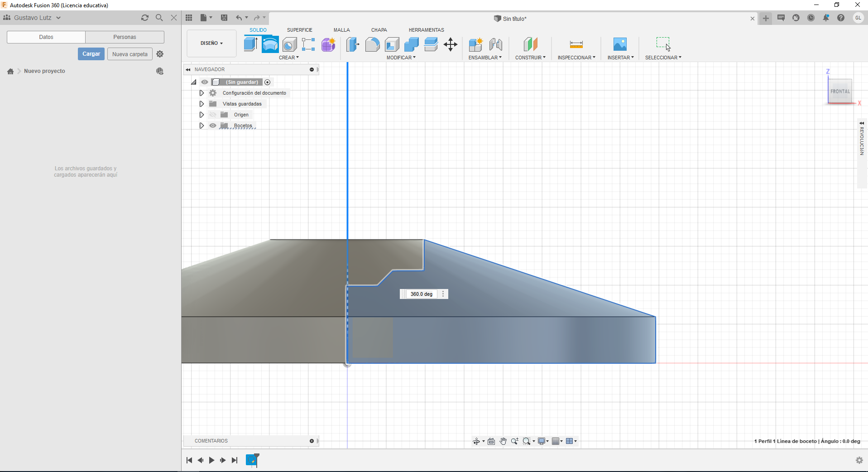Click the refresh icon in data panel
This screenshot has height=472, width=868.
145,18
